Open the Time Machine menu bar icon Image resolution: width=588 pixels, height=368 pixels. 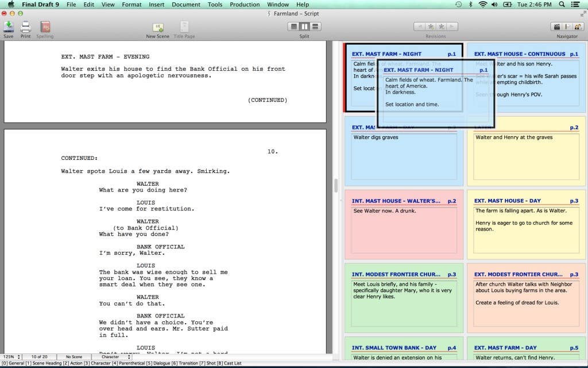click(458, 5)
